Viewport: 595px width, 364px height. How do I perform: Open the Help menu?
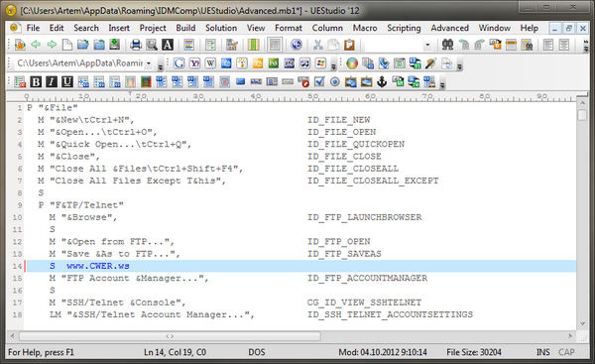(529, 28)
